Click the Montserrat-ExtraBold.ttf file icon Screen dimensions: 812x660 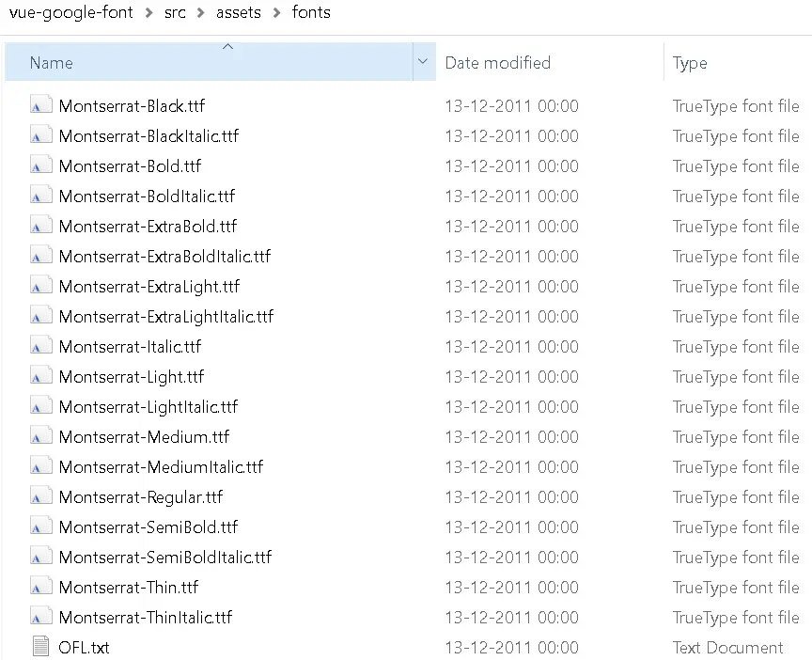click(x=41, y=225)
